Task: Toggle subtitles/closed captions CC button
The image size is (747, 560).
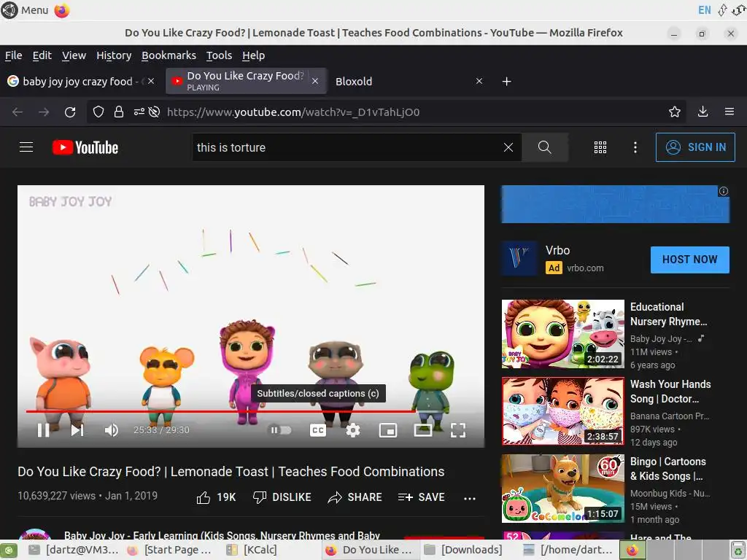Action: 318,430
